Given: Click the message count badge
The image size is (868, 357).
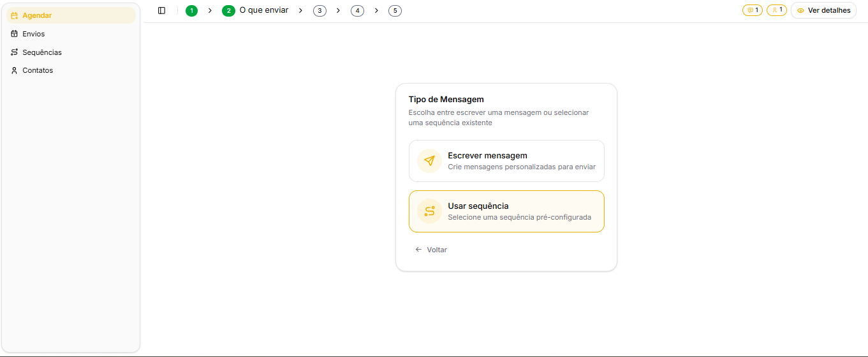Looking at the screenshot, I should pos(752,10).
